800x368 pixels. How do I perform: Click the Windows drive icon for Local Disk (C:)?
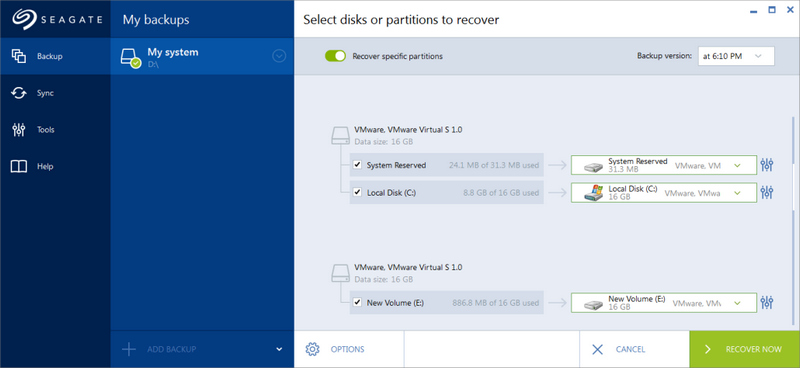point(593,193)
